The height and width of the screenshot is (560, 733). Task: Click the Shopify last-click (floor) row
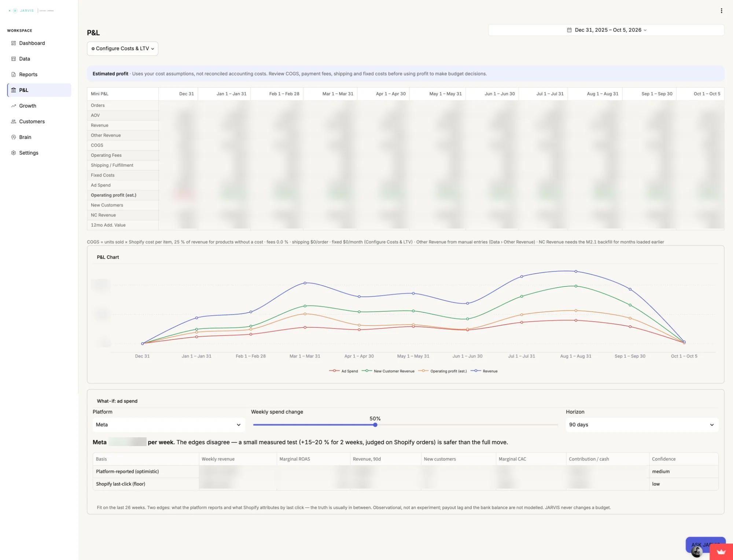405,484
